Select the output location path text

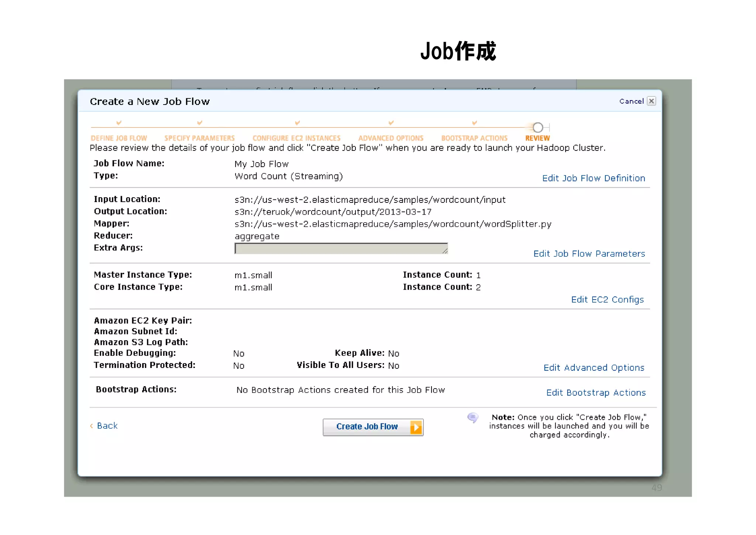pyautogui.click(x=333, y=212)
